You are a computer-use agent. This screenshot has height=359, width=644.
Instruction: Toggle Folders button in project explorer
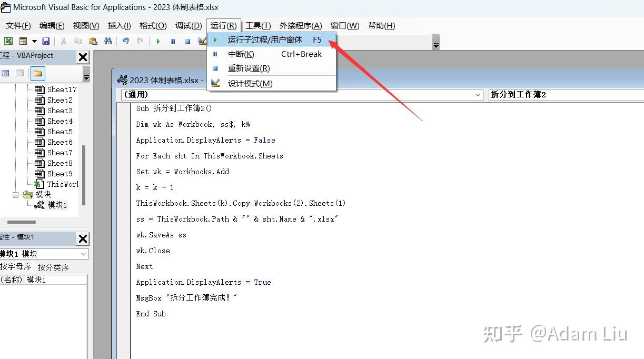37,73
